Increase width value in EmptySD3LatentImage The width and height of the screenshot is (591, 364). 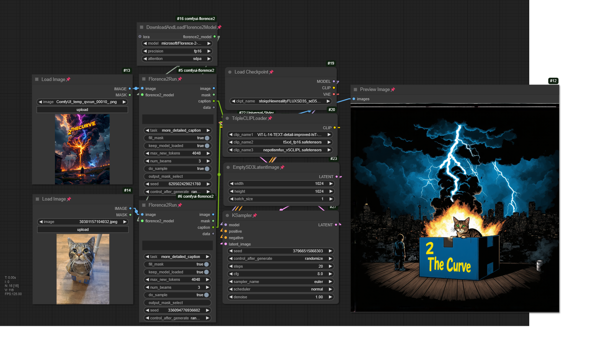point(331,184)
